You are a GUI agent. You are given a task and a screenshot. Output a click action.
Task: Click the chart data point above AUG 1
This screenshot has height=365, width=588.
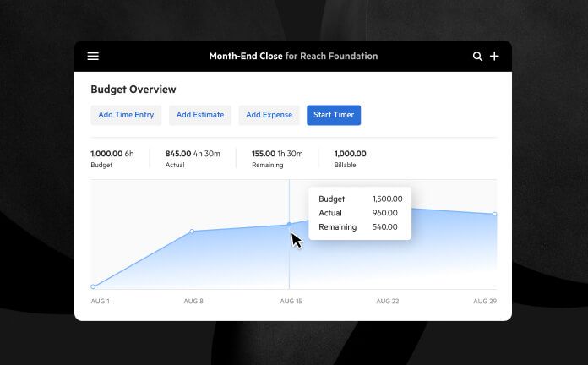click(x=93, y=286)
